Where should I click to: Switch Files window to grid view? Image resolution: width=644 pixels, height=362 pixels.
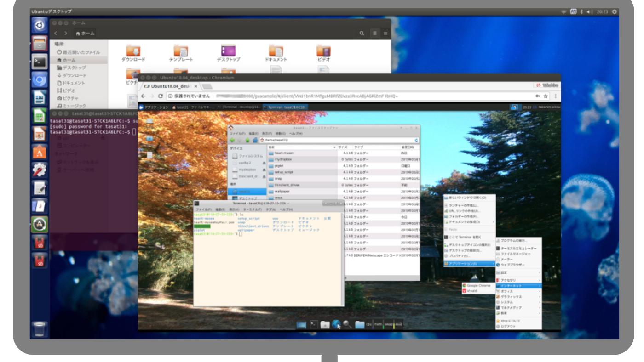click(x=385, y=33)
